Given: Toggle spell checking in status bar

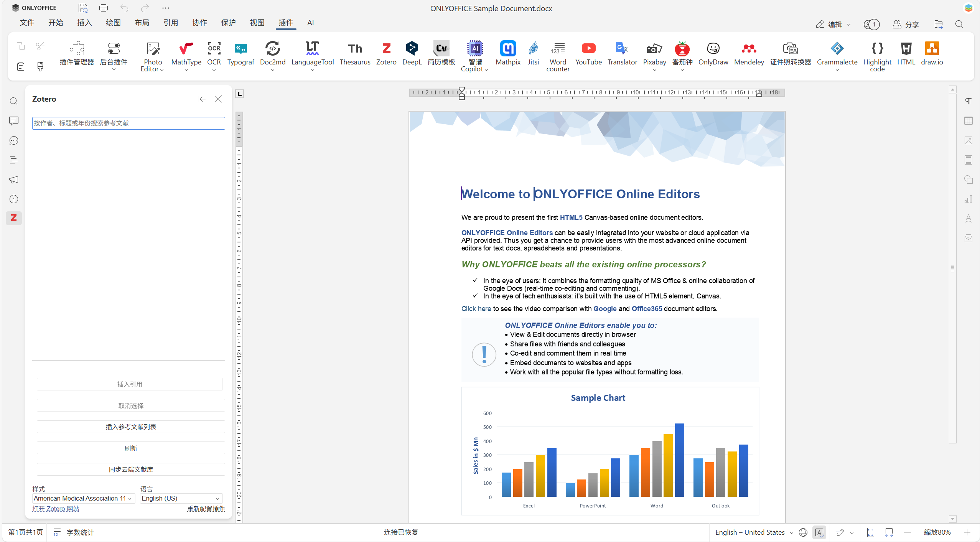Looking at the screenshot, I should coord(819,532).
